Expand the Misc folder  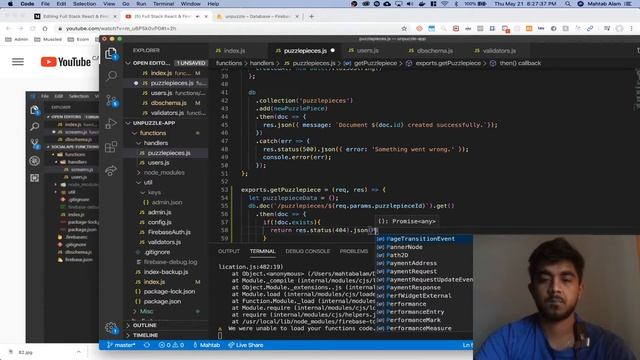(135, 311)
